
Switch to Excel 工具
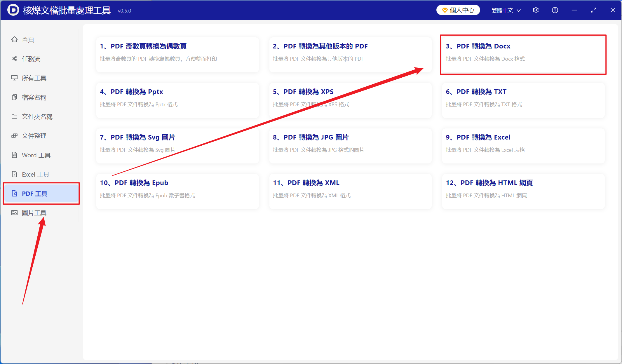coord(41,174)
